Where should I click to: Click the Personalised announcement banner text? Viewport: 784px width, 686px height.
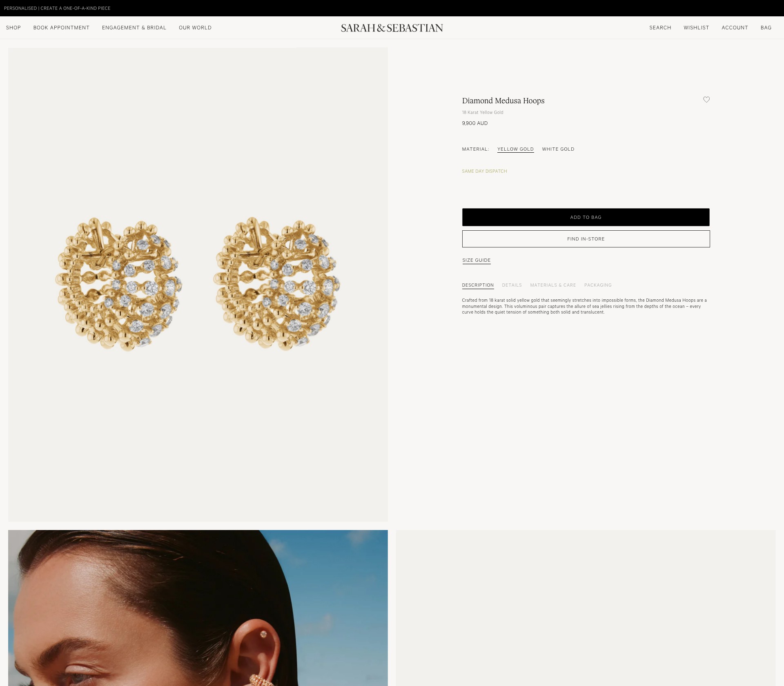point(57,8)
